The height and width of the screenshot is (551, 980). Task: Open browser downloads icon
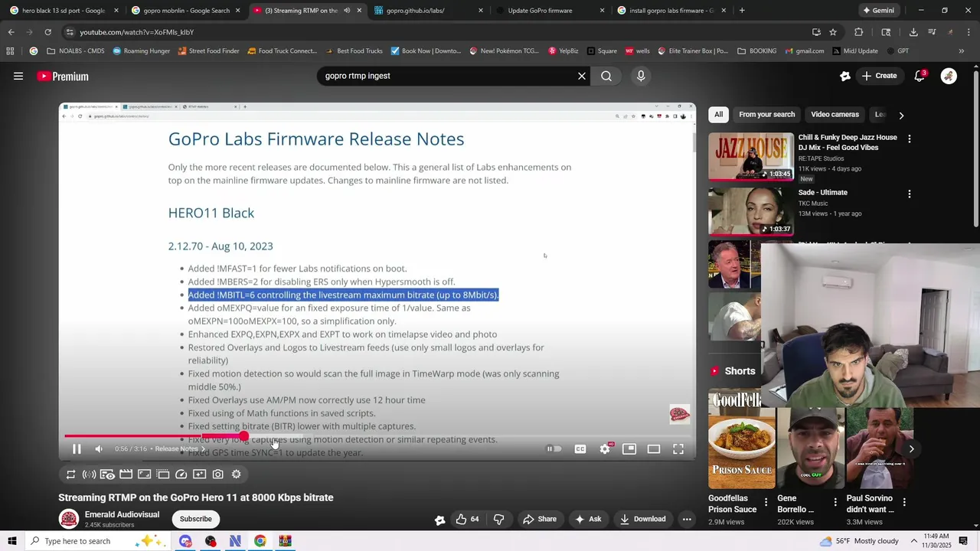pyautogui.click(x=913, y=32)
